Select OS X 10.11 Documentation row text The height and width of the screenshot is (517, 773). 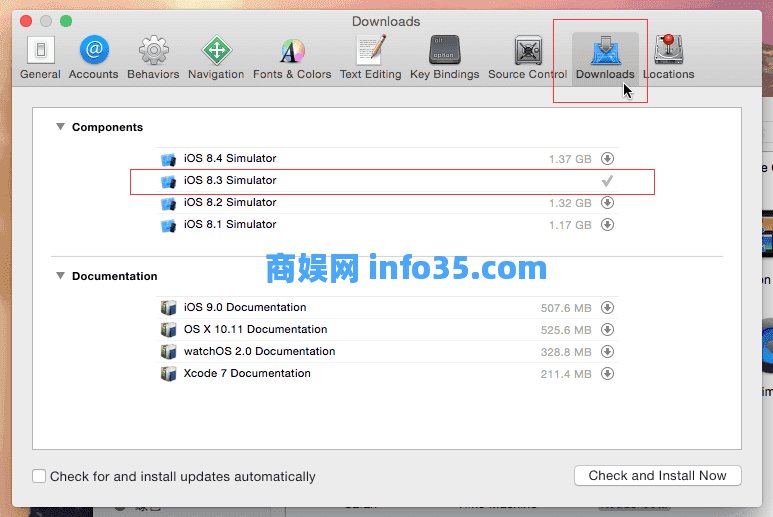click(x=255, y=329)
